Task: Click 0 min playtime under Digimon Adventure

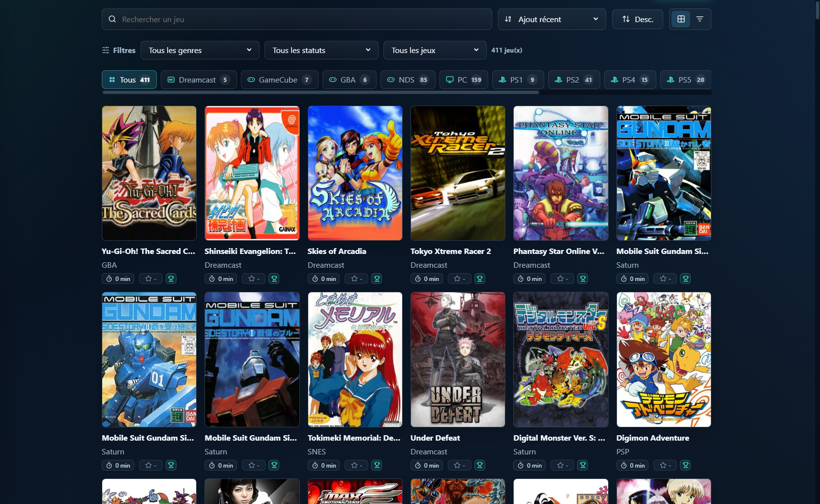Action: pos(633,465)
